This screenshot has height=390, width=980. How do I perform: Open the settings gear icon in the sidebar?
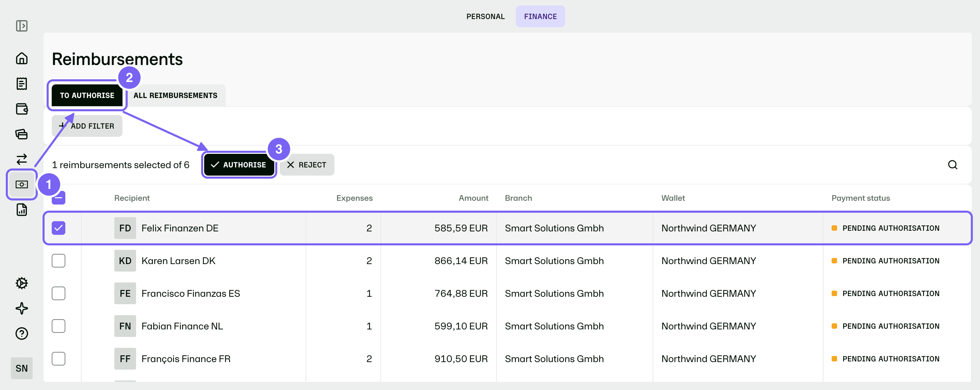pyautogui.click(x=22, y=283)
